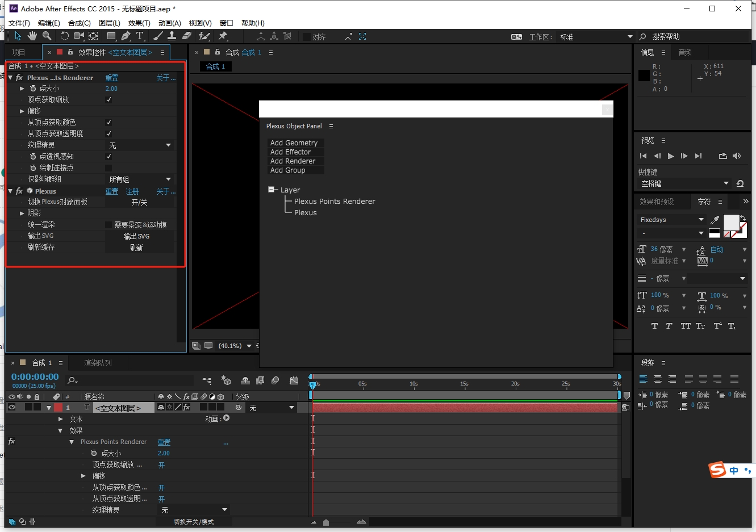Screen dimensions: 756x532
Task: Click the composition mini-flowchart icon in timeline
Action: point(207,380)
